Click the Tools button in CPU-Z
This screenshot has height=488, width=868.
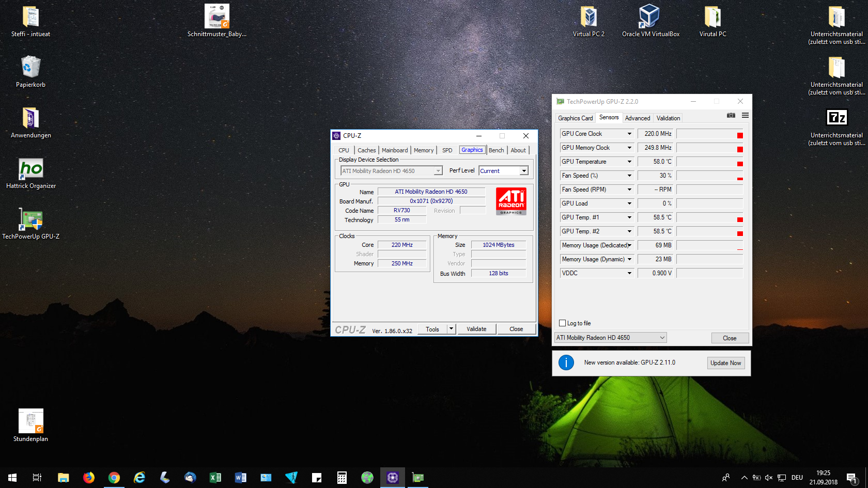(432, 329)
